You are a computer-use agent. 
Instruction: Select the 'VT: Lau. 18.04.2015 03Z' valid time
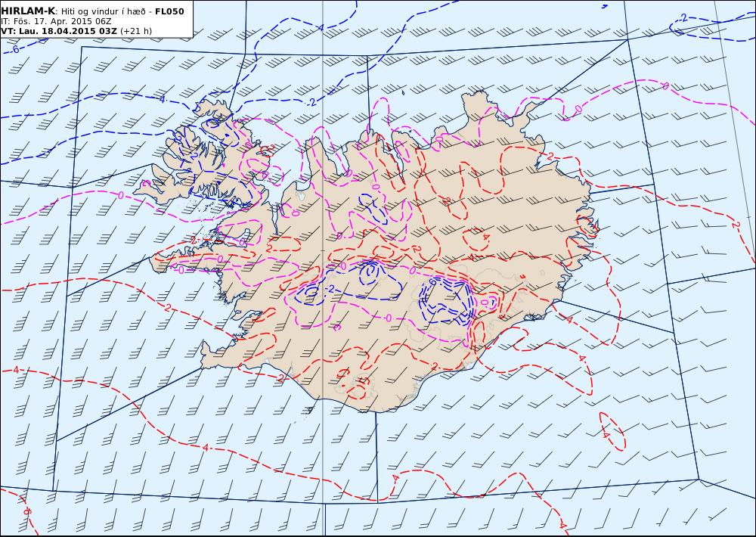point(59,31)
